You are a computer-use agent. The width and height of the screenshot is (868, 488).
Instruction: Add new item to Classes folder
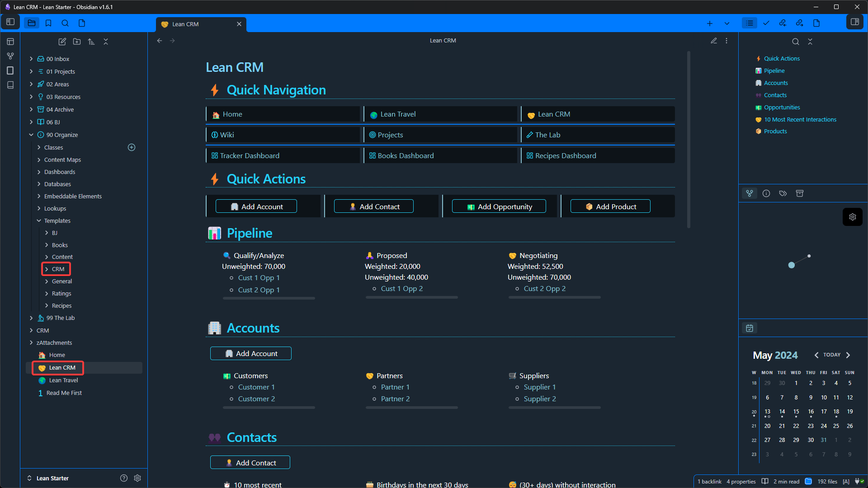(x=132, y=147)
